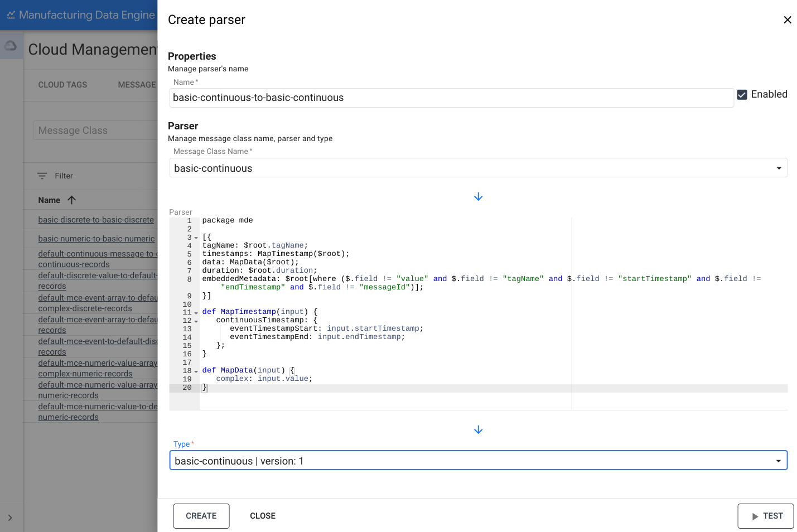
Task: Click the blue down arrow above the Type selector
Action: click(478, 429)
